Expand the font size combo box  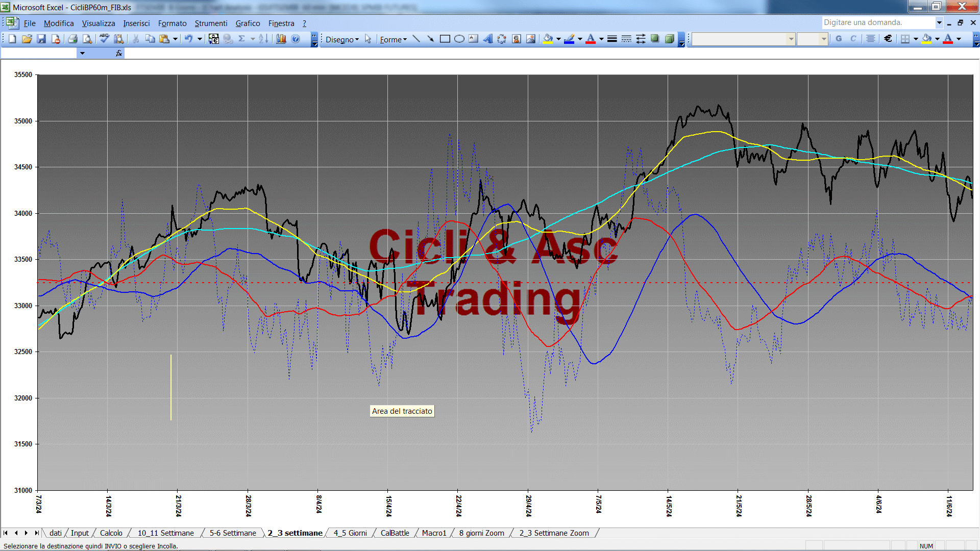coord(823,39)
